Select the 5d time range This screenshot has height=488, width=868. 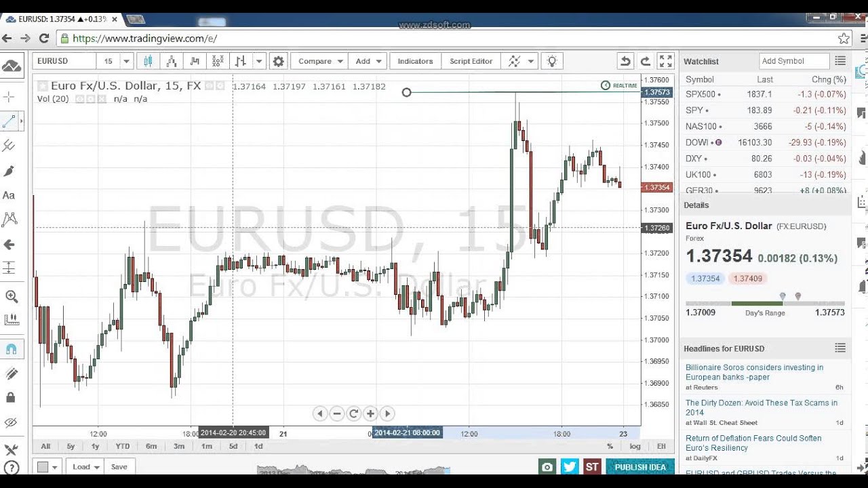(x=233, y=446)
